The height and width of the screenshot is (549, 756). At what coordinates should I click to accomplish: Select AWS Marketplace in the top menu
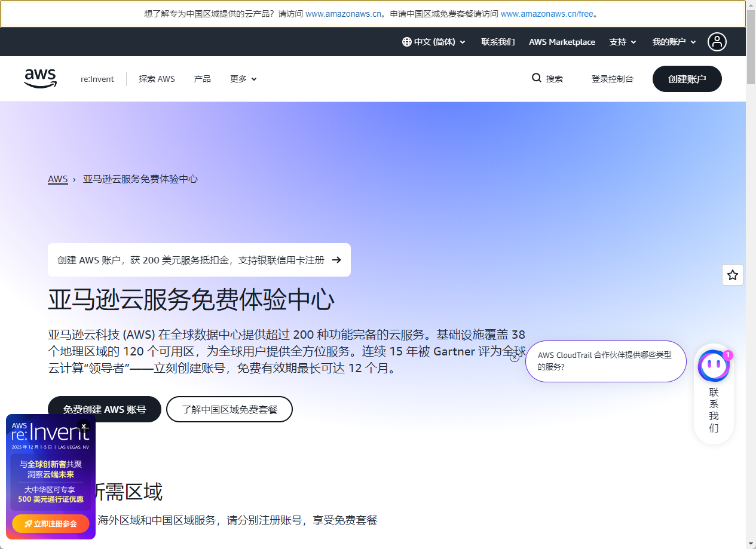[x=562, y=42]
